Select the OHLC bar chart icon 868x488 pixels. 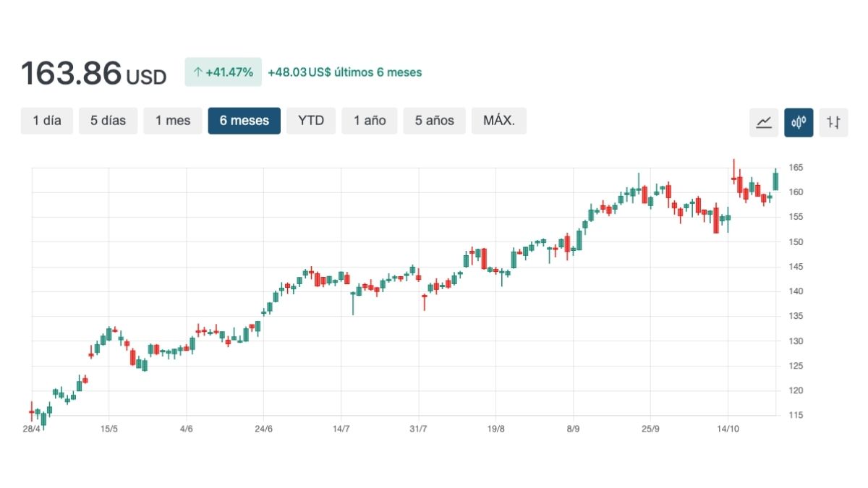pos(833,122)
